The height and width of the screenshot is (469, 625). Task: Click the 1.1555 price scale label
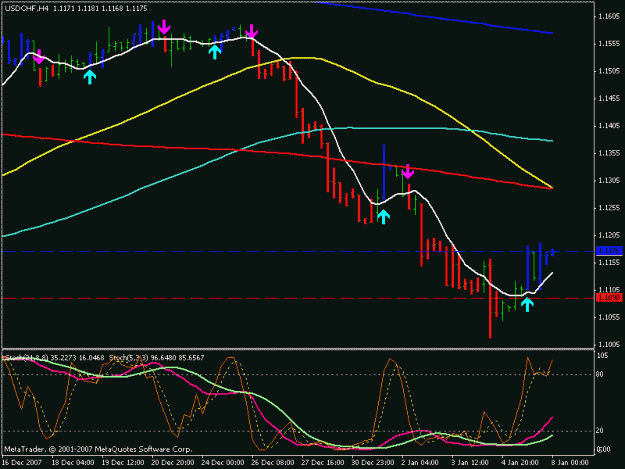click(609, 44)
